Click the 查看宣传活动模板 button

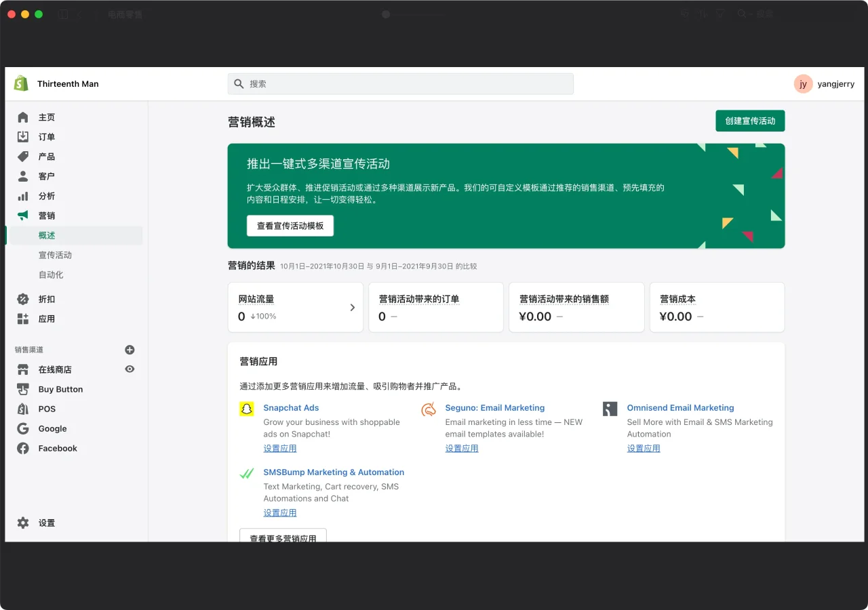[x=290, y=226]
